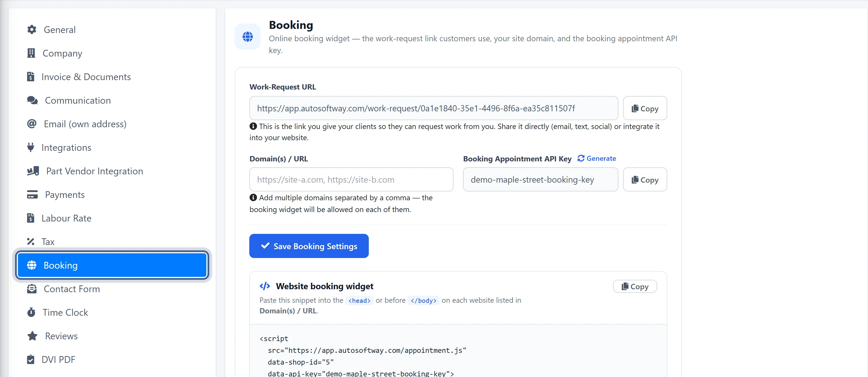Select Email (own address) menu item
Viewport: 868px width, 377px height.
(x=112, y=124)
